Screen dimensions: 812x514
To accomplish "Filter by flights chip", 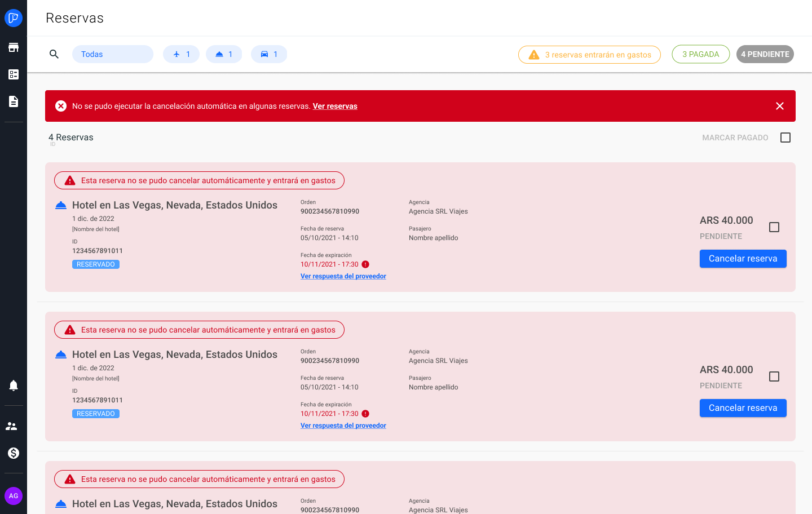I will tap(181, 54).
